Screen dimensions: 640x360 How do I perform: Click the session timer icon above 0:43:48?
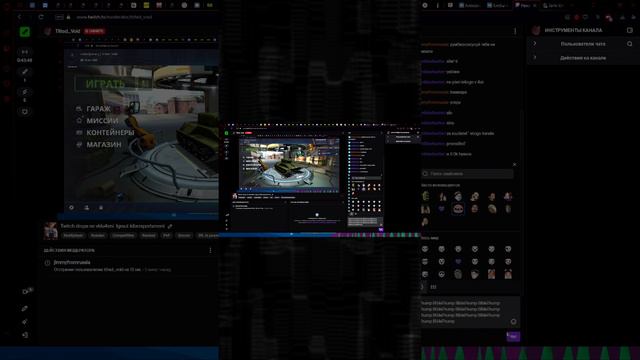pos(25,52)
